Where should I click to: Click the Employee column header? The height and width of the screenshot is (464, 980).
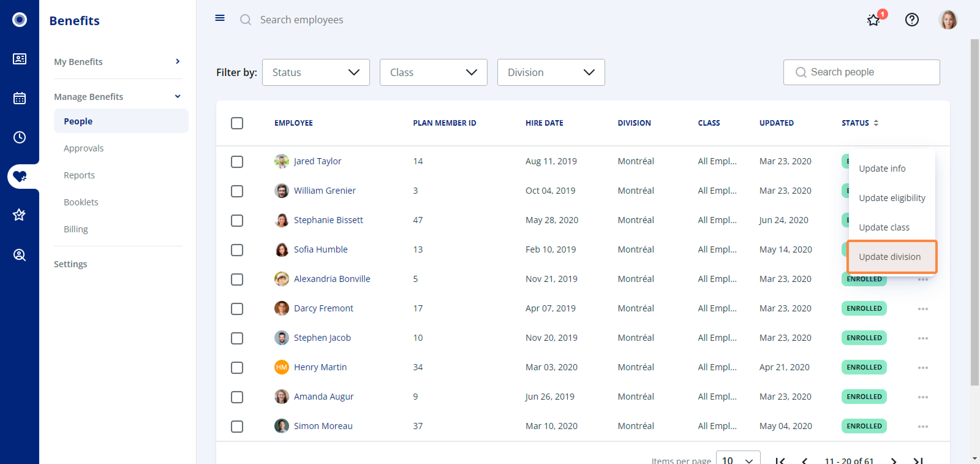click(293, 123)
